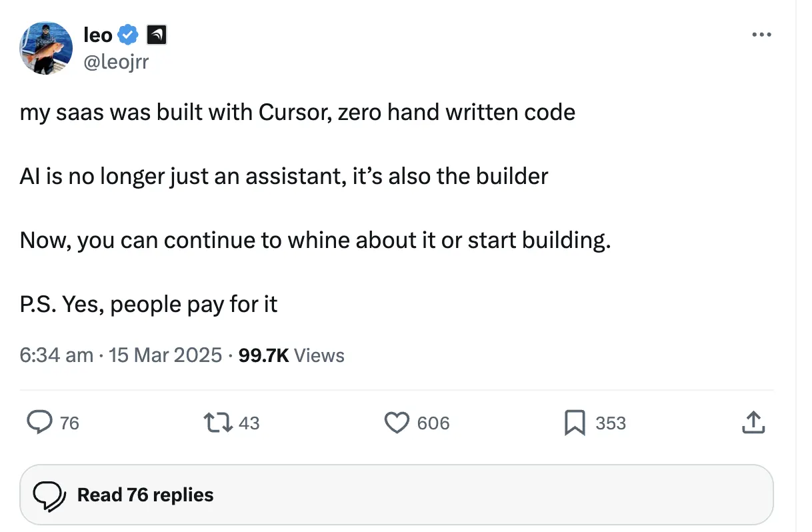Click the display name "leo"
Image resolution: width=812 pixels, height=532 pixels.
(x=97, y=35)
